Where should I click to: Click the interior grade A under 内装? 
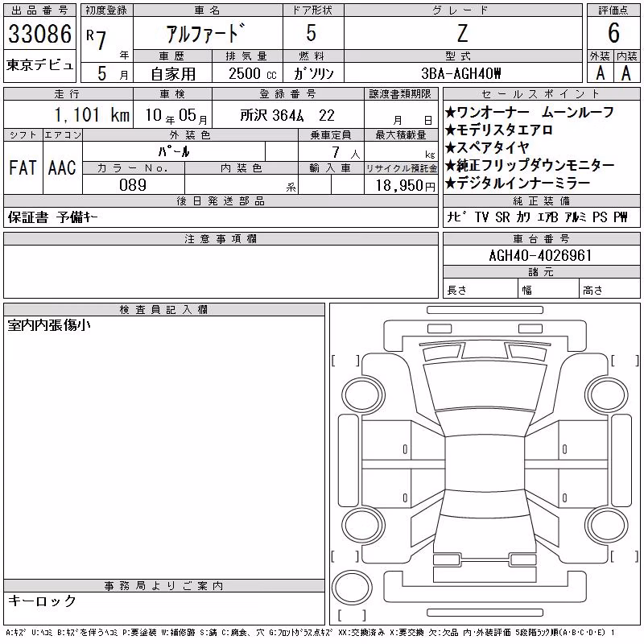point(626,73)
